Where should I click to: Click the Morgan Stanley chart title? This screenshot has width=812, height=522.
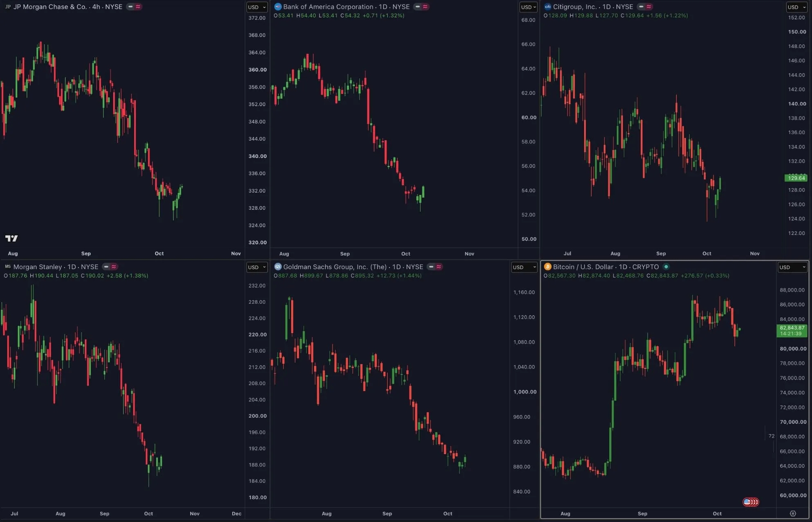[x=56, y=267]
